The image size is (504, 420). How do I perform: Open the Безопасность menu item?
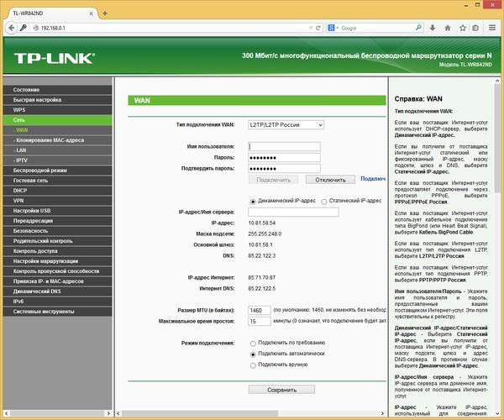58,231
